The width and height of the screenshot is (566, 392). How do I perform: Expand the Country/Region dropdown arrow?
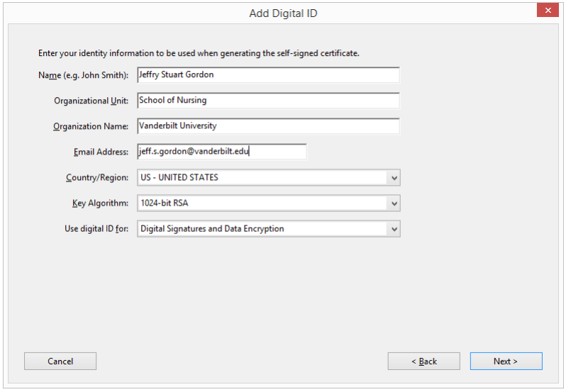point(394,178)
